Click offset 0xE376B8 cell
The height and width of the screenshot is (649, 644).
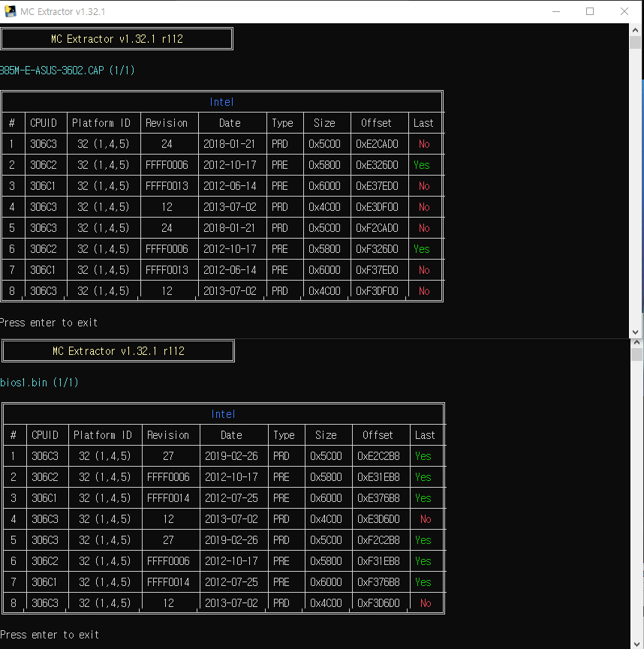pos(378,498)
